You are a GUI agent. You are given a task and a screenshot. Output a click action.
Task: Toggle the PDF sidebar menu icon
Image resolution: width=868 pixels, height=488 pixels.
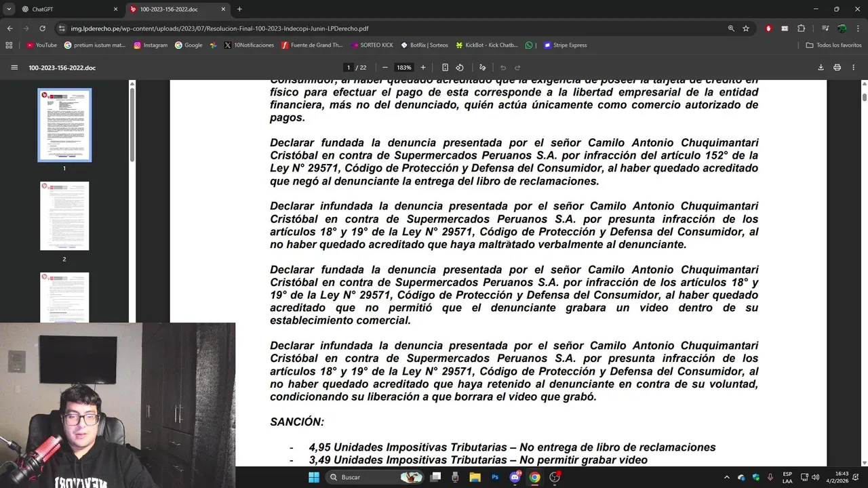14,68
